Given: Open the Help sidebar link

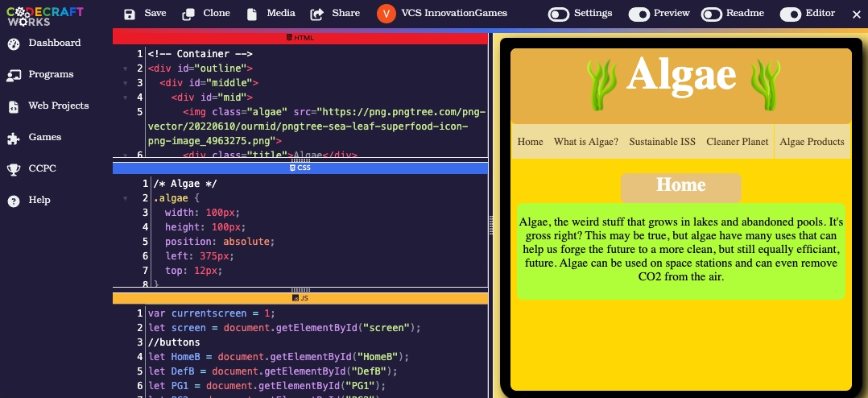Looking at the screenshot, I should [39, 201].
